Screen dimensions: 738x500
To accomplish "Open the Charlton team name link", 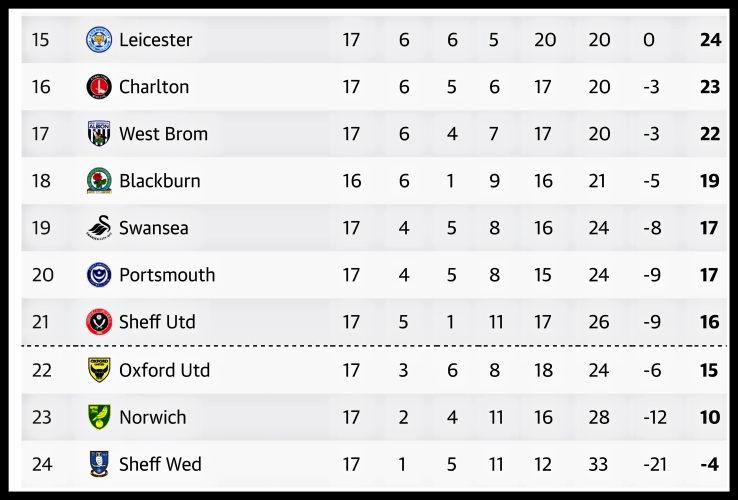I will [x=153, y=87].
